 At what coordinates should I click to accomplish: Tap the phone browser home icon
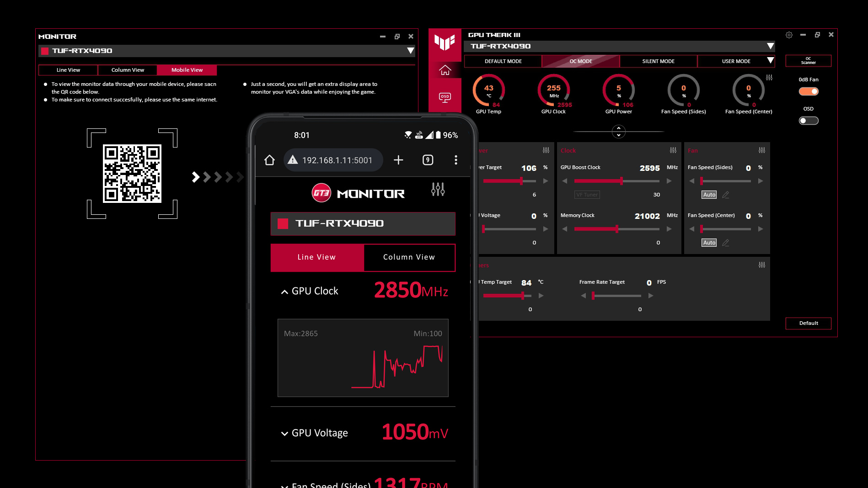pyautogui.click(x=269, y=160)
